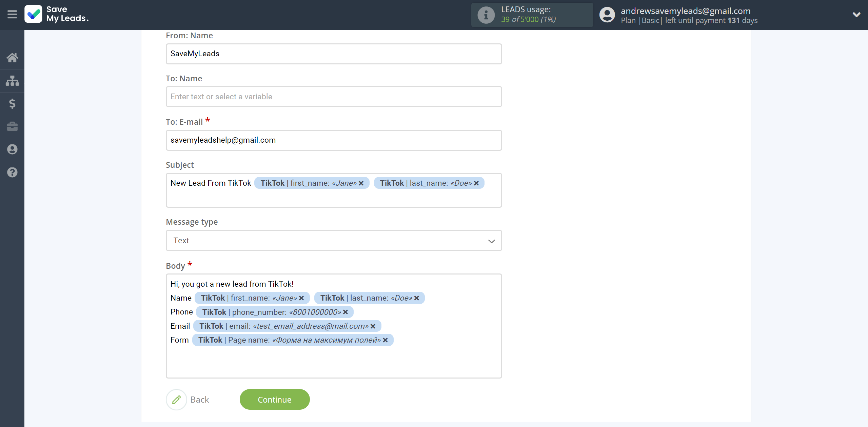
Task: Open the billing dollar sidebar icon
Action: tap(12, 104)
